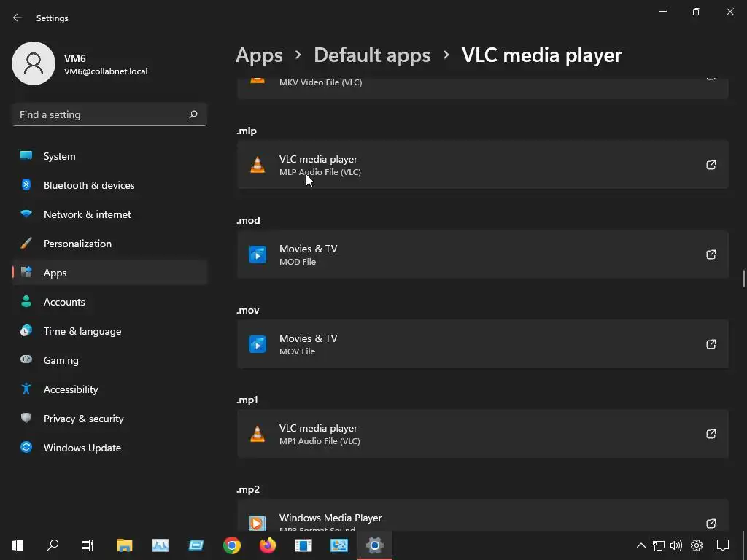The image size is (747, 560).
Task: Change the .mov default Movies & TV
Action: pyautogui.click(x=483, y=344)
